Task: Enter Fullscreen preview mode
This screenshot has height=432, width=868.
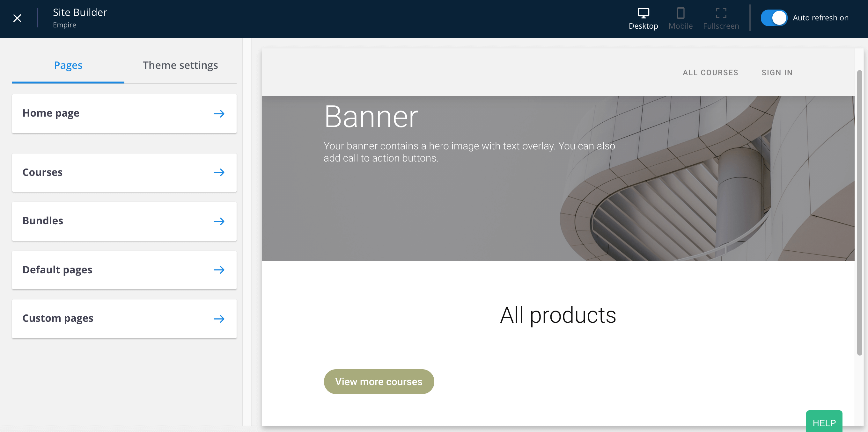Action: 721,13
